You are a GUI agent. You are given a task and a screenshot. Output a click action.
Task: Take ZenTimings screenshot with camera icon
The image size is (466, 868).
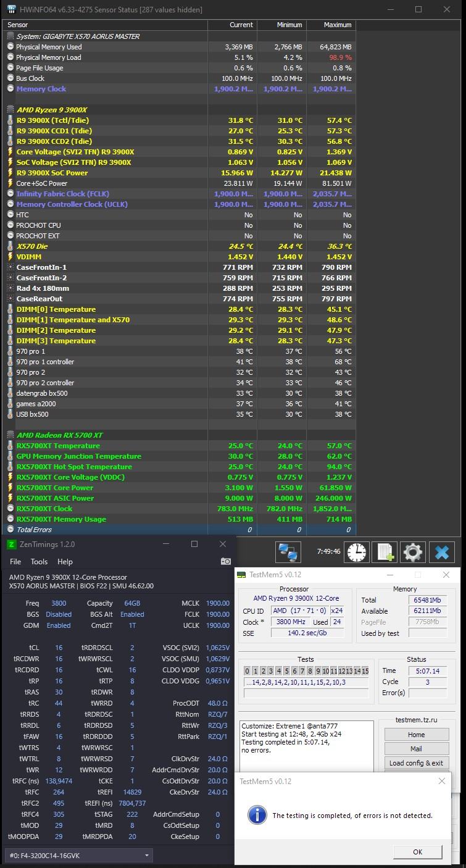[x=225, y=562]
